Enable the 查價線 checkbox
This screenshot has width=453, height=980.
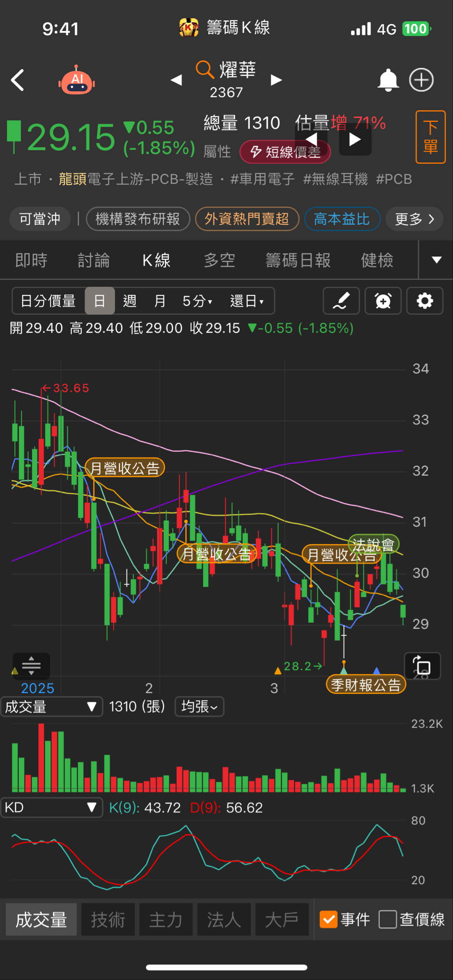pyautogui.click(x=388, y=919)
